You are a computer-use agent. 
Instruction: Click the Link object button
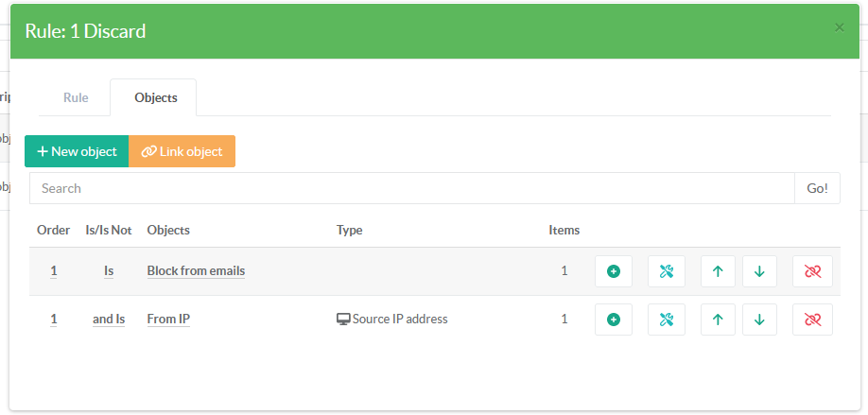(182, 151)
